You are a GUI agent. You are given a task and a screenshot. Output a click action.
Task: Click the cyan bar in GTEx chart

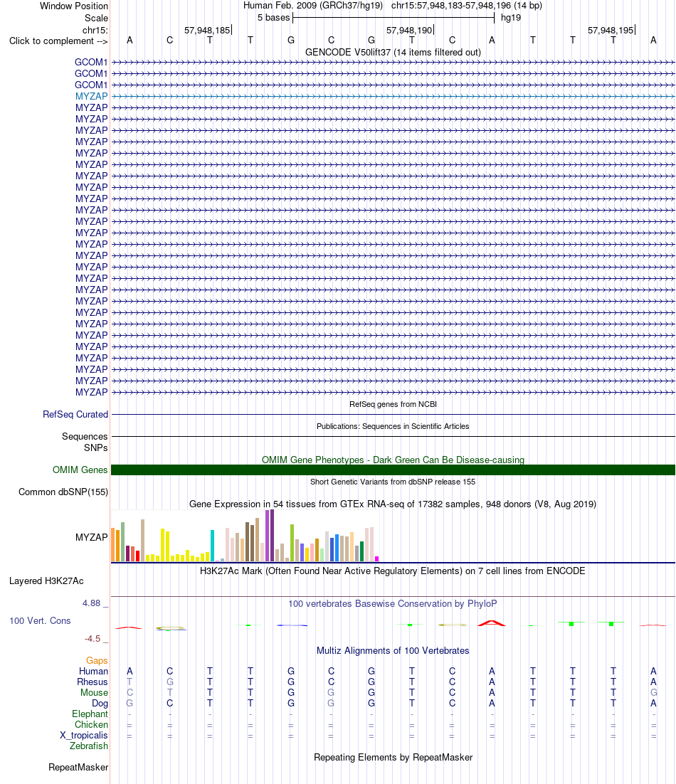coord(213,546)
